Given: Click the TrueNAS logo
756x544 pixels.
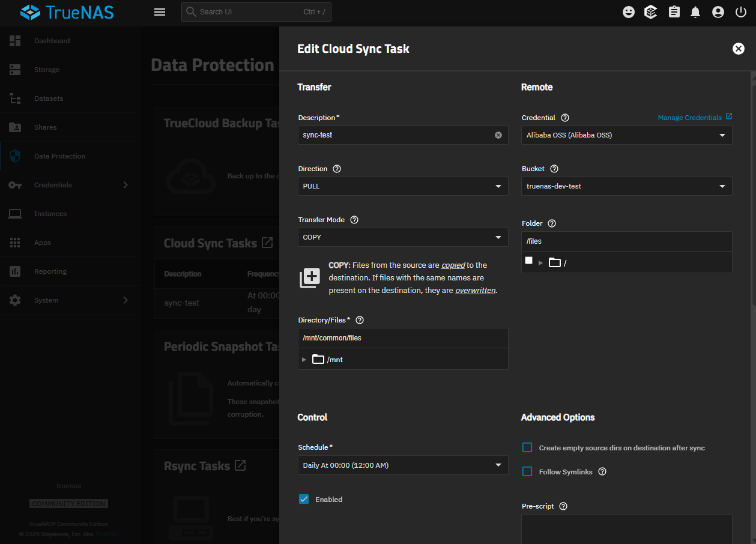Looking at the screenshot, I should click(x=67, y=12).
